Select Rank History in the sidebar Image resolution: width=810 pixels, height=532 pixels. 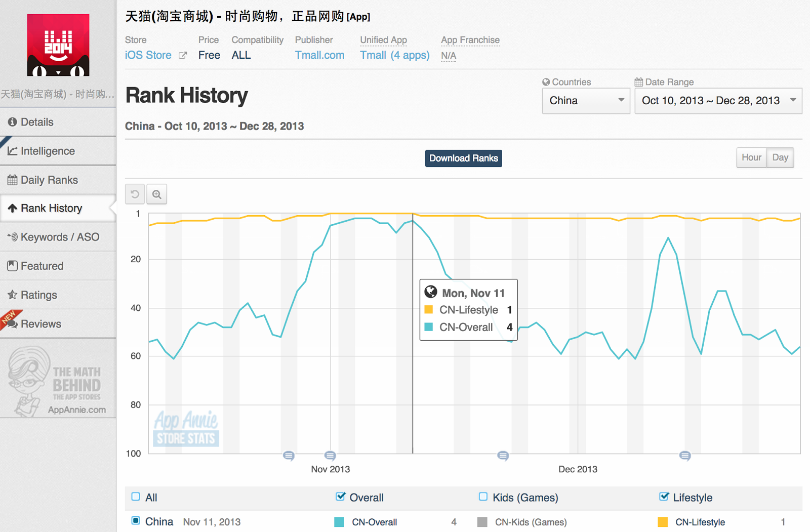pyautogui.click(x=58, y=208)
